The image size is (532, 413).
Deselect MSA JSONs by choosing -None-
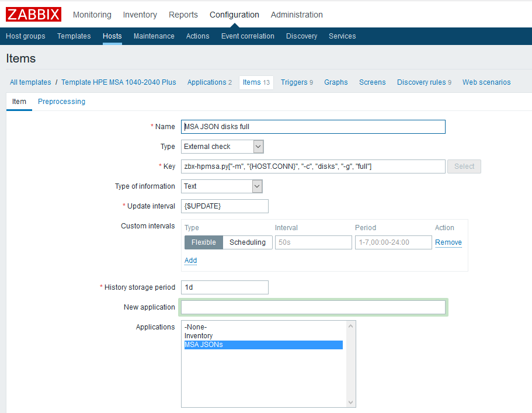pyautogui.click(x=196, y=327)
